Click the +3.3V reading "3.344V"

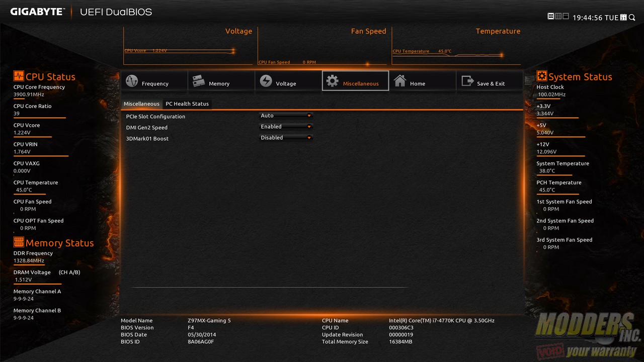(x=545, y=114)
